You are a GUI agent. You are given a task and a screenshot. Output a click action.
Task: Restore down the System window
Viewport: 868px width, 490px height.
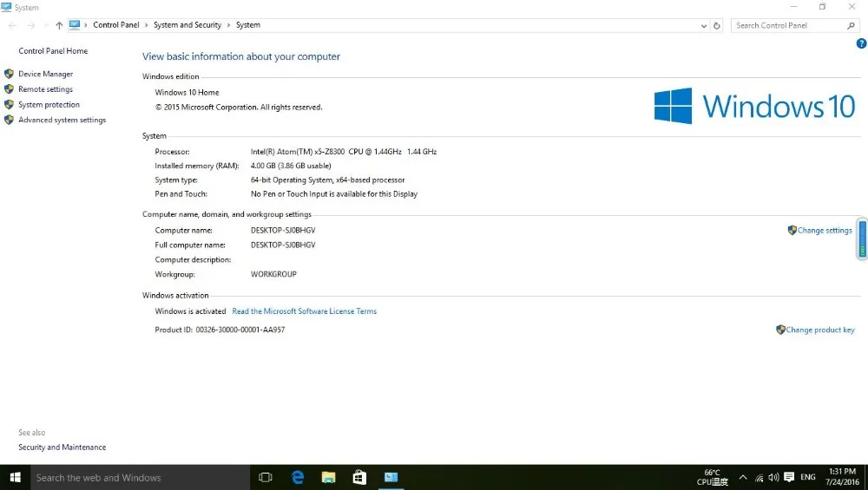tap(823, 7)
